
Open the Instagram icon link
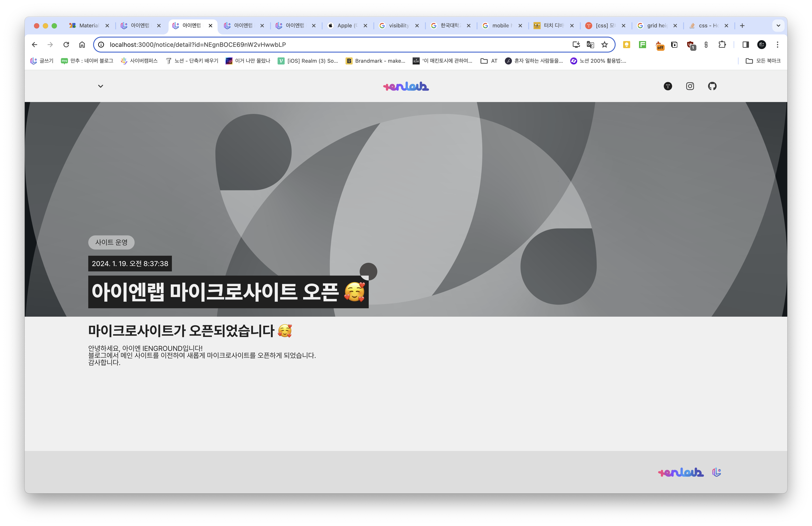[x=690, y=86]
